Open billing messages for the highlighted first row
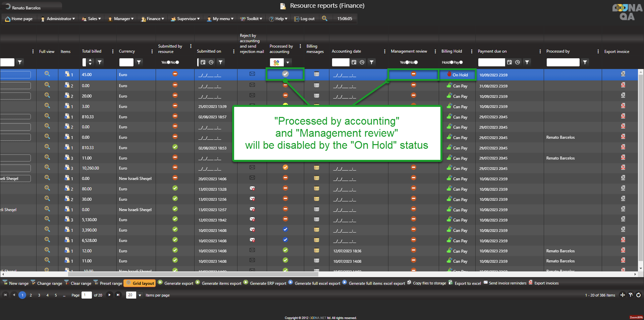The width and height of the screenshot is (644, 320). tap(316, 74)
